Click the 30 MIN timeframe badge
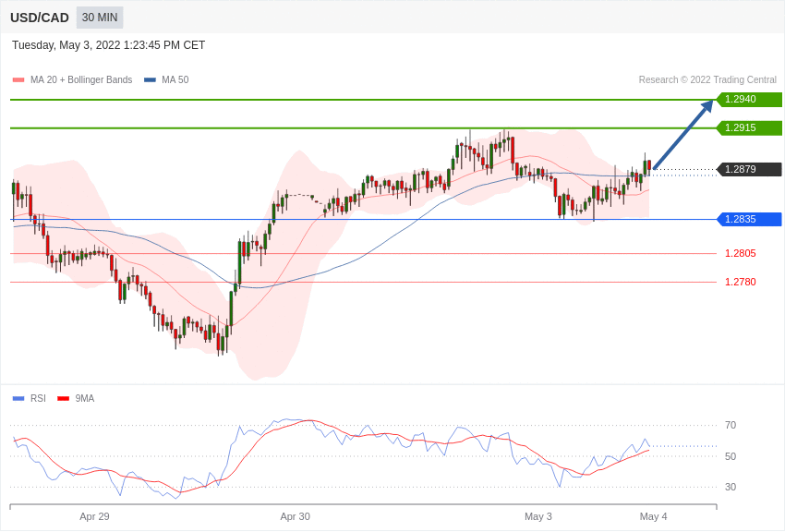 click(100, 18)
